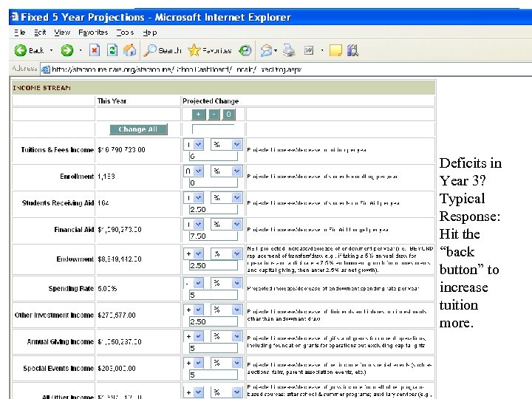
Task: Open Special Events Income percent dropdown
Action: 226,363
